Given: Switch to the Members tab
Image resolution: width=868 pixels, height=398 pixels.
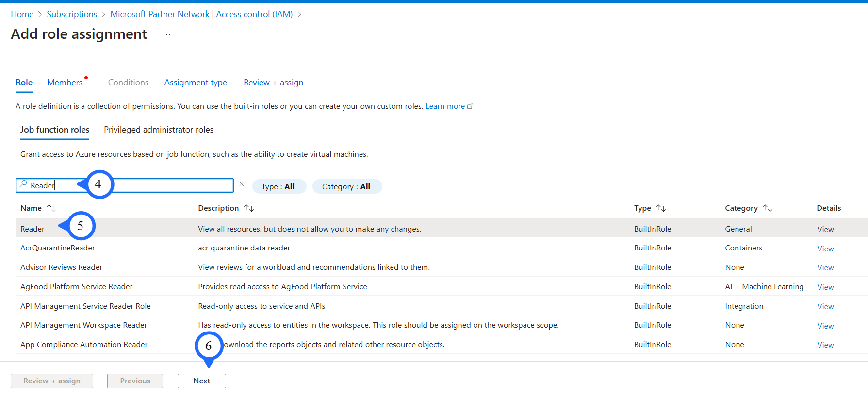Looking at the screenshot, I should (x=65, y=83).
